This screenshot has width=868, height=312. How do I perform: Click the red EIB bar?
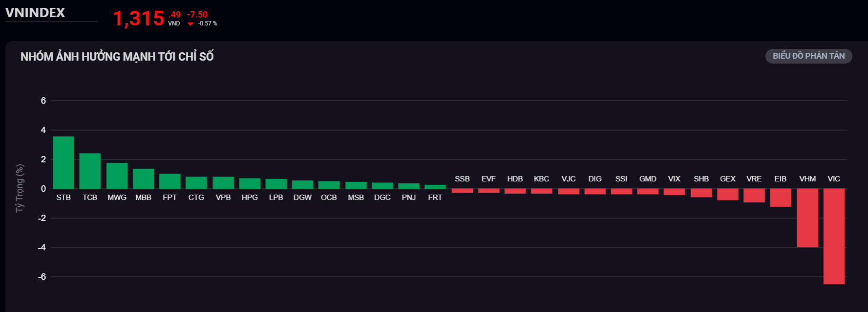781,198
